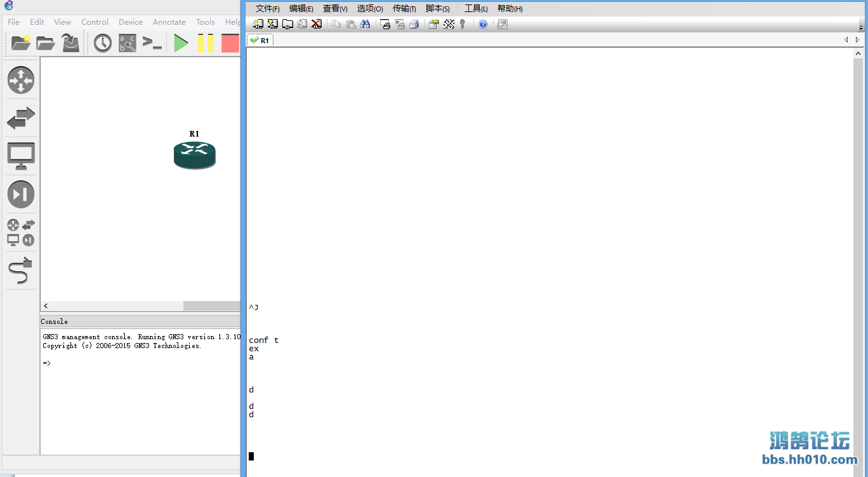Open terminal 选项(O) menu
Image resolution: width=868 pixels, height=477 pixels.
click(x=370, y=9)
